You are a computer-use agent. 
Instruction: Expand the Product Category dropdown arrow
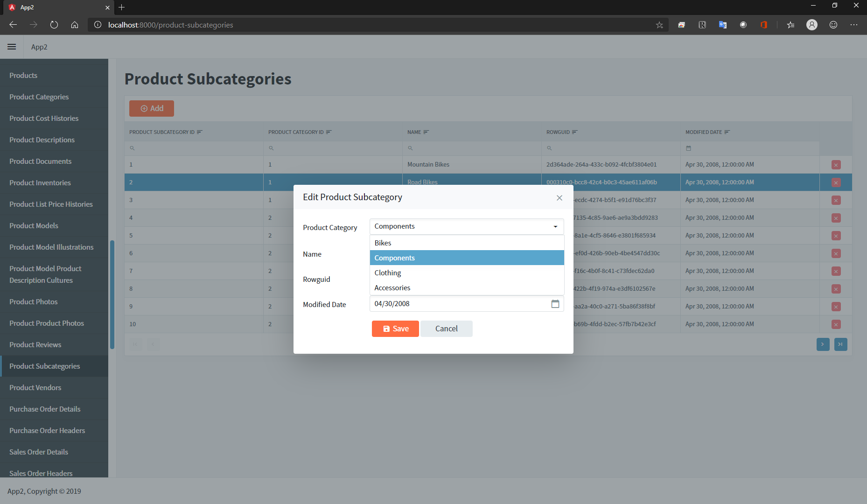coord(555,227)
